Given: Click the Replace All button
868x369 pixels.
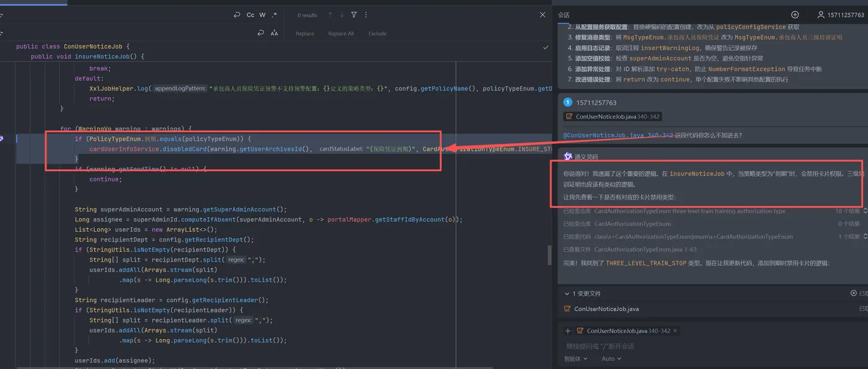Looking at the screenshot, I should pyautogui.click(x=341, y=33).
